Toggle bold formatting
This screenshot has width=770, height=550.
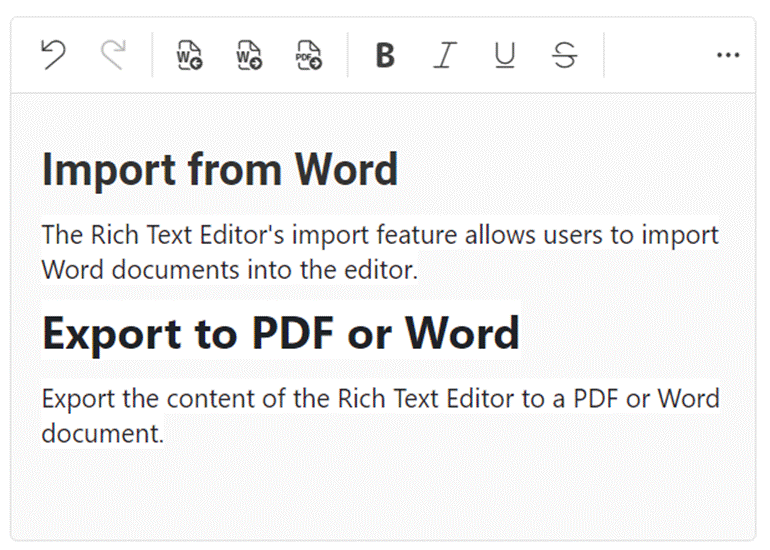point(385,55)
